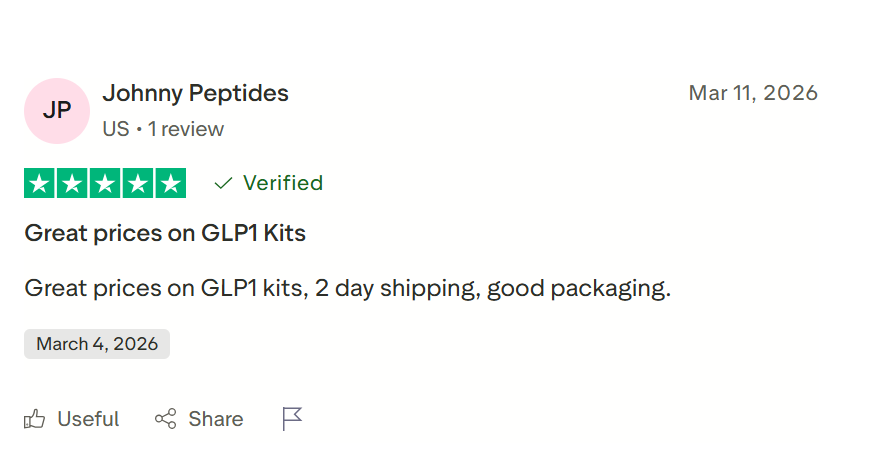This screenshot has width=892, height=467.
Task: Click the March 4, 2026 date badge
Action: click(97, 344)
